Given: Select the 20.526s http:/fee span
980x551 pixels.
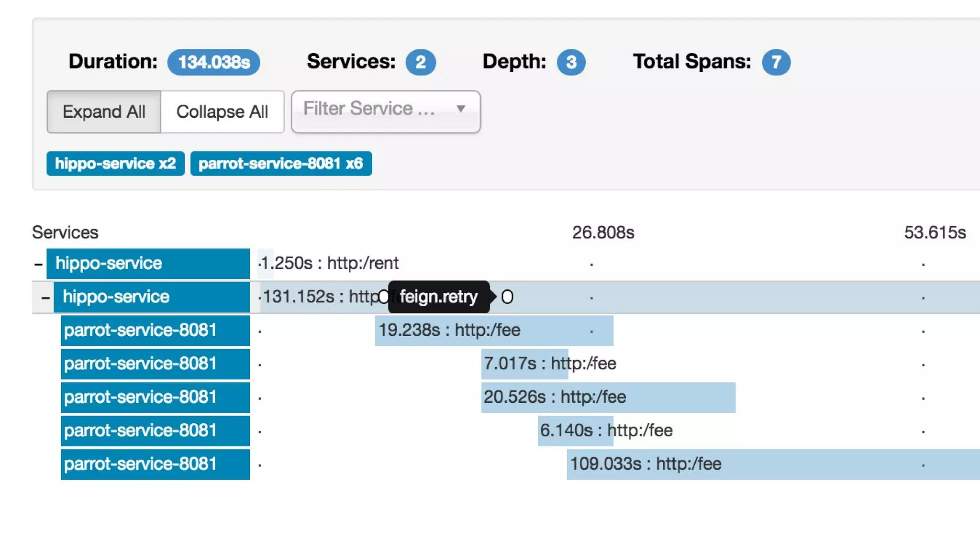Looking at the screenshot, I should click(608, 397).
